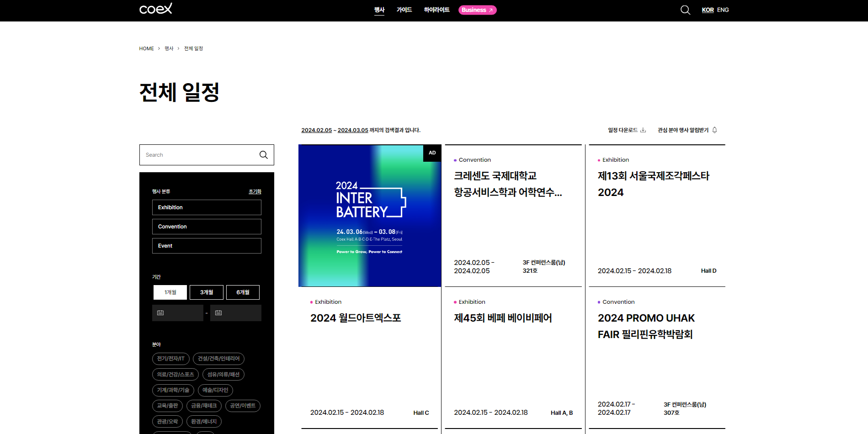Toggle the 환경/에너지 field tag
The image size is (868, 434).
pos(204,422)
